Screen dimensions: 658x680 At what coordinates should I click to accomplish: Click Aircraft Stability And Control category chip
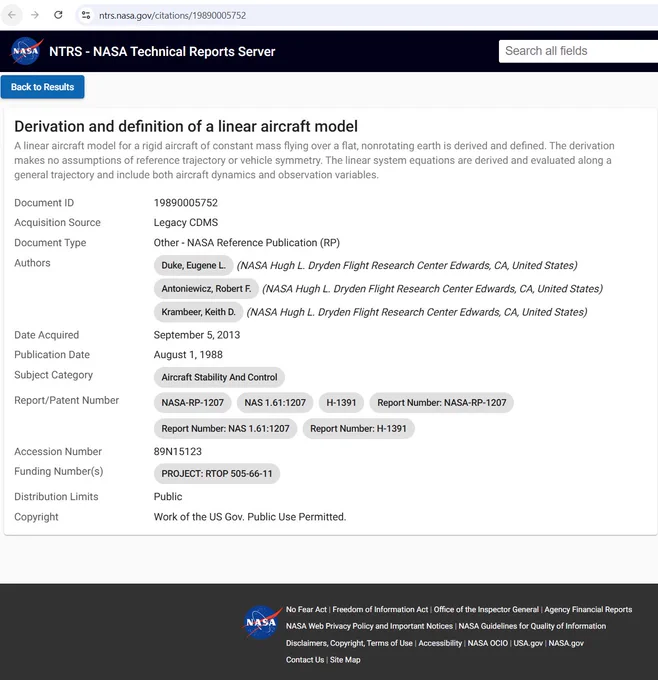pos(219,377)
